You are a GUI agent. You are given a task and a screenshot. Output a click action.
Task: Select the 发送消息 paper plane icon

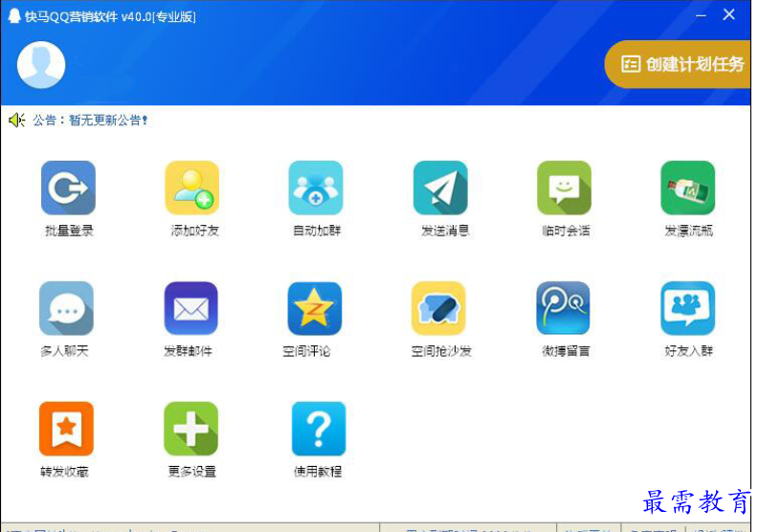(440, 188)
